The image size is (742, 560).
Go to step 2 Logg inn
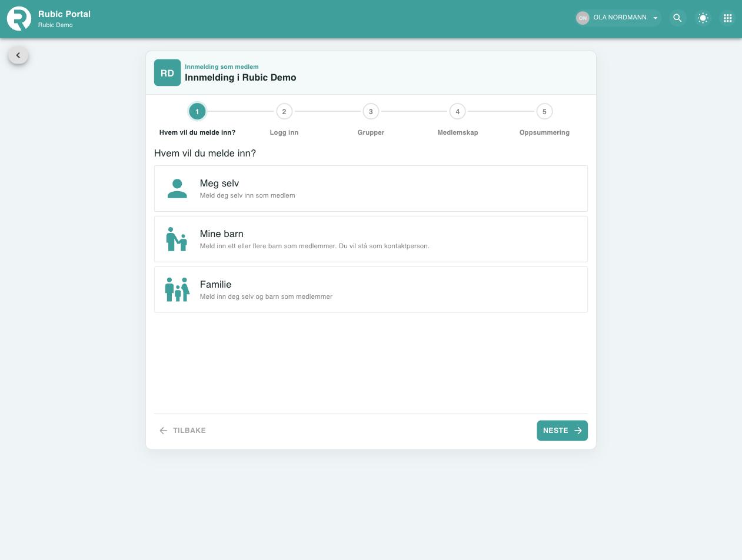(x=284, y=111)
